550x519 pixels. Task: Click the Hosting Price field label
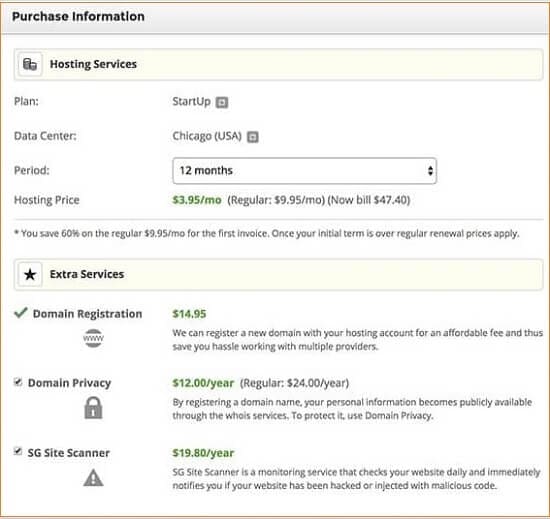[x=47, y=200]
